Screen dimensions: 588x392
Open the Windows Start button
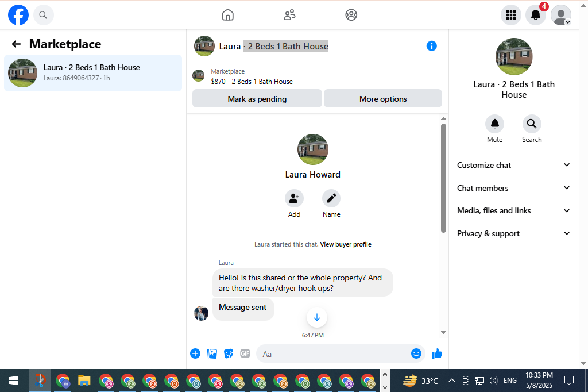[x=14, y=381]
